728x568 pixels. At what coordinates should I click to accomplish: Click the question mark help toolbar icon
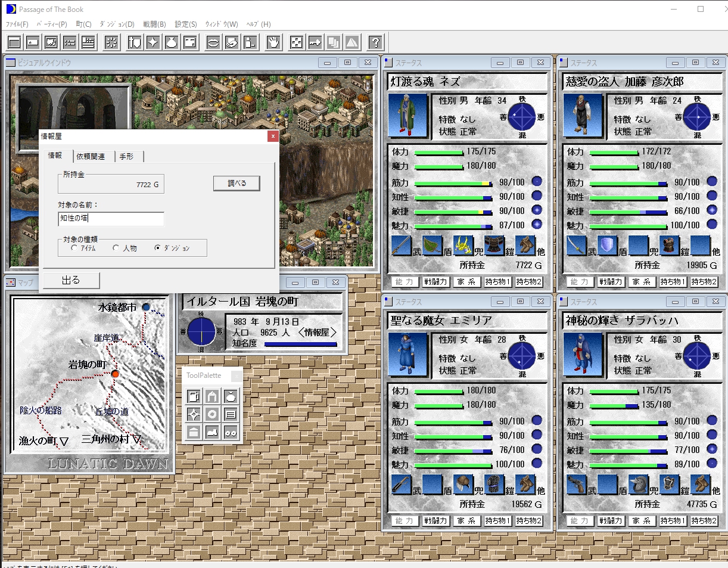pos(375,42)
